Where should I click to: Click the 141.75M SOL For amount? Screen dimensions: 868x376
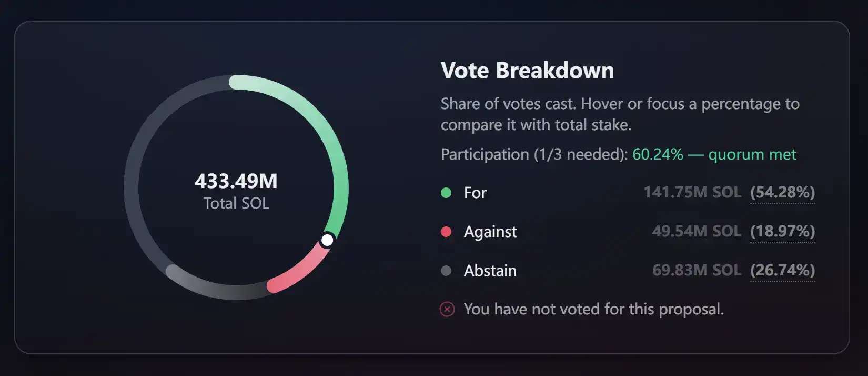click(692, 192)
